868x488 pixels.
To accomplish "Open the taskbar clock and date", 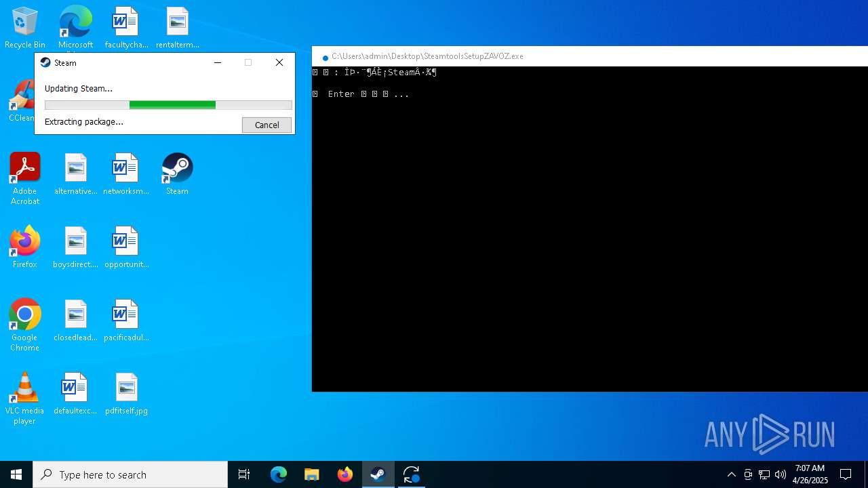I will coord(810,474).
